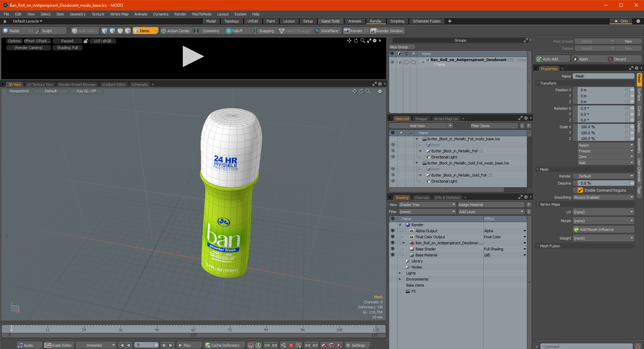
Task: Toggle visibility of the Base Material
Action: 392,255
